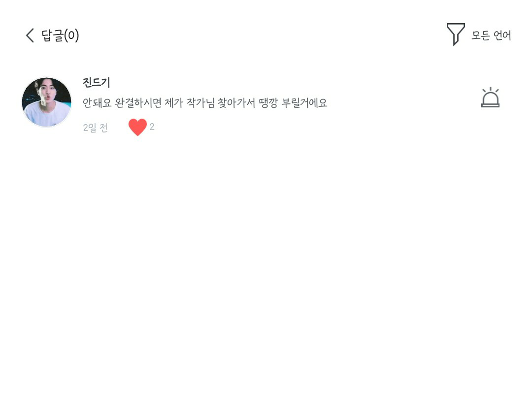The image size is (532, 399).
Task: Return to previous screen via the left chevron
Action: click(x=30, y=35)
